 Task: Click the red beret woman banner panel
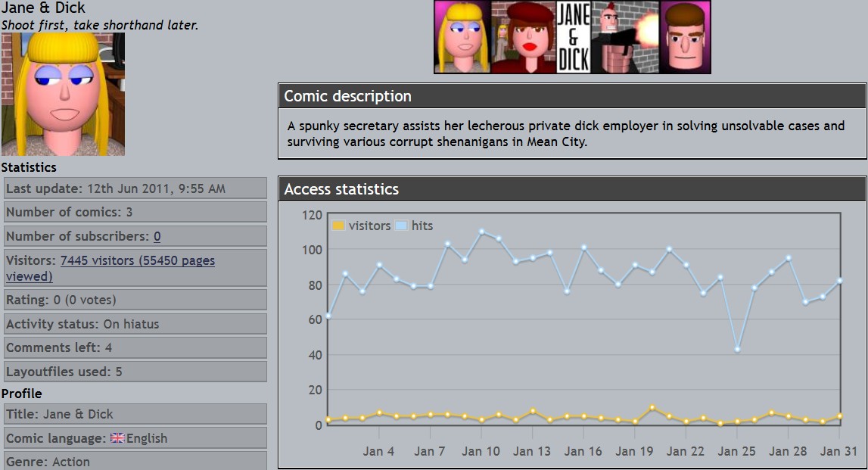[x=524, y=37]
